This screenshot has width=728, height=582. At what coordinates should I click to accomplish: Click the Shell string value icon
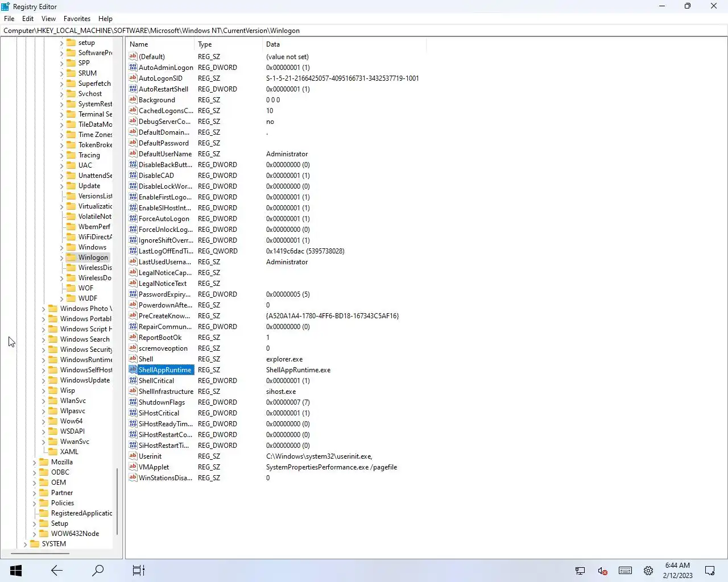click(x=133, y=359)
